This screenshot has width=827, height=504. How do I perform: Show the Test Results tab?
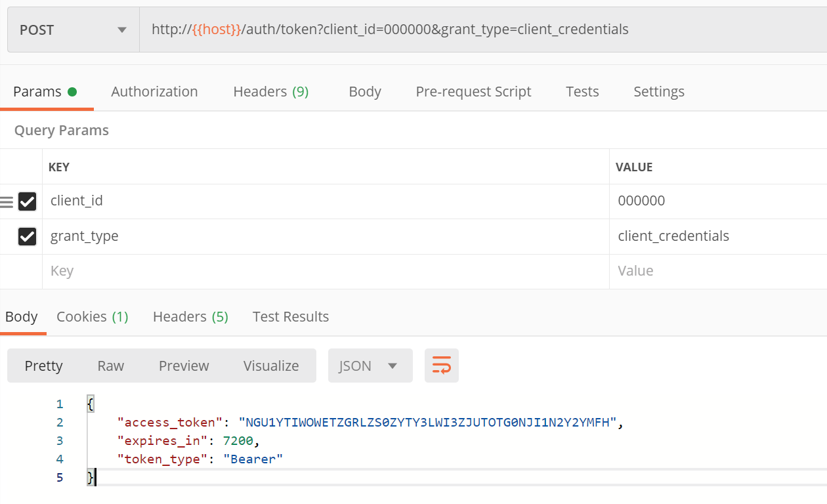tap(290, 317)
